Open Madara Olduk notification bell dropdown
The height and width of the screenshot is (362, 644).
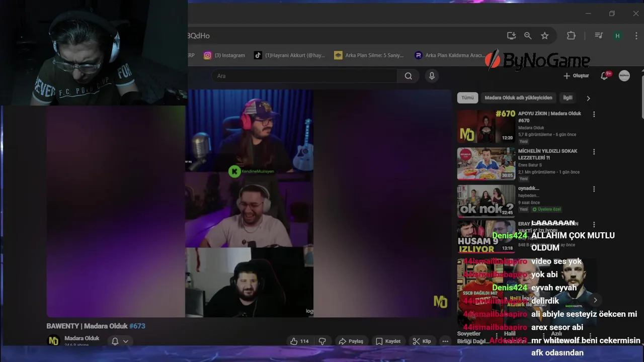[120, 341]
